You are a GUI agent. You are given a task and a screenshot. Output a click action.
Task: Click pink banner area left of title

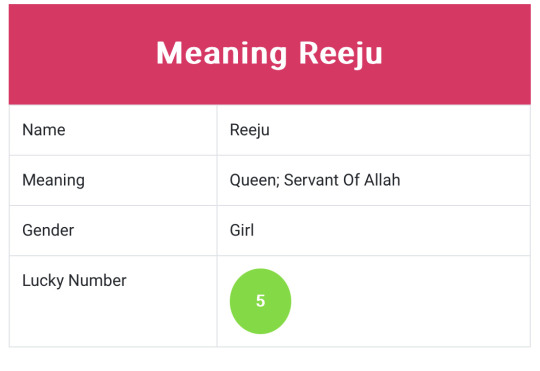81,53
